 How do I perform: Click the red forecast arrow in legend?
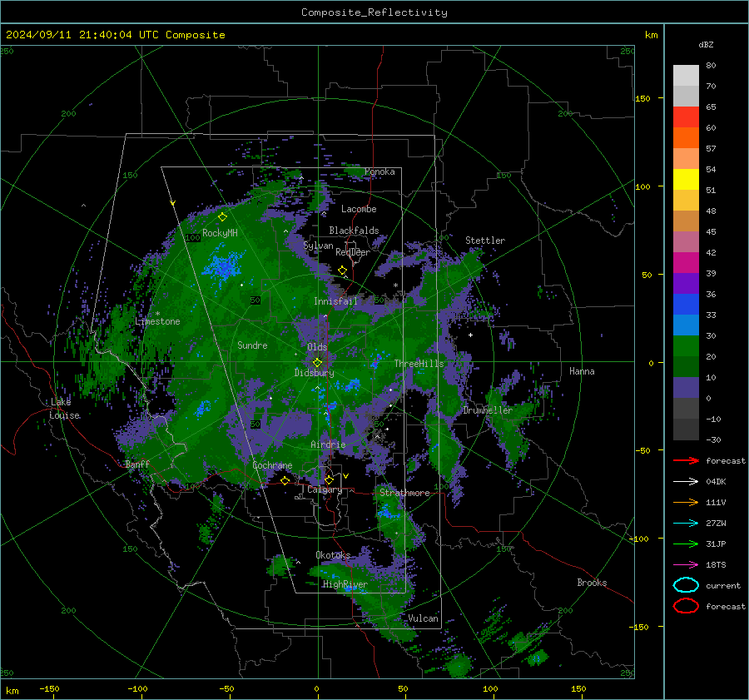point(686,460)
